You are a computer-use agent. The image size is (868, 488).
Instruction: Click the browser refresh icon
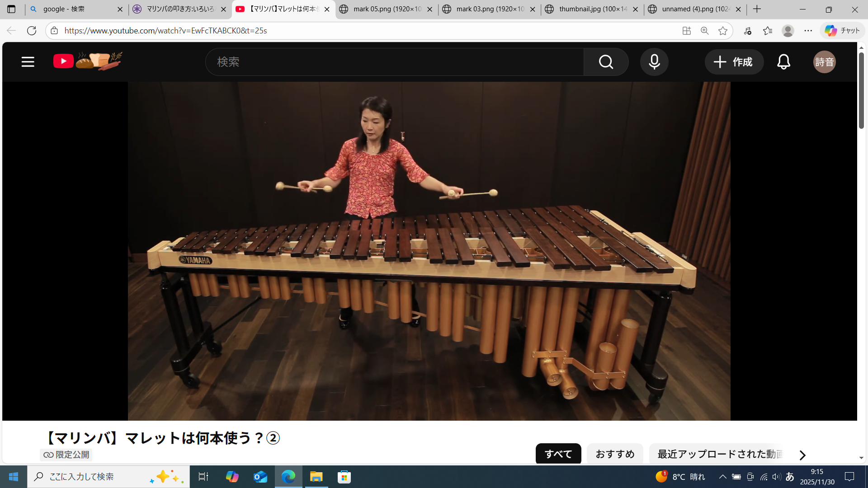(x=32, y=31)
